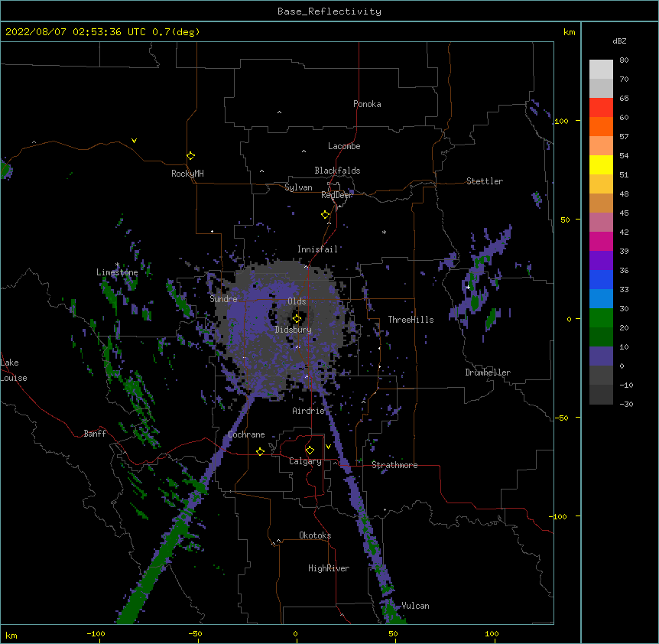The height and width of the screenshot is (644, 659).
Task: Click the km unit label in bottom-left corner
Action: [11, 636]
